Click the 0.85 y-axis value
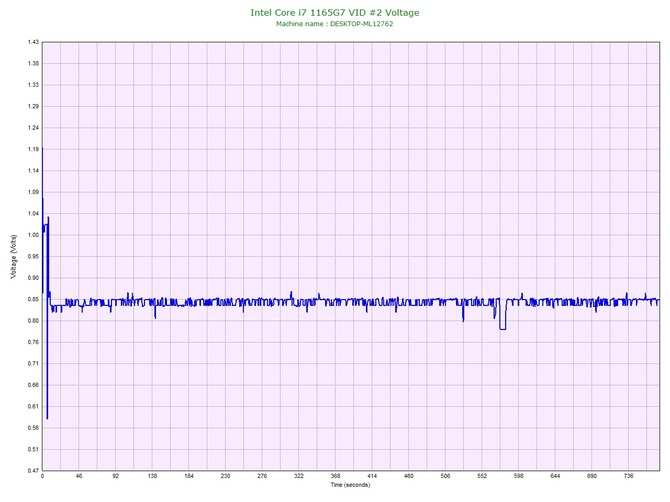The height and width of the screenshot is (502, 670). pos(33,299)
